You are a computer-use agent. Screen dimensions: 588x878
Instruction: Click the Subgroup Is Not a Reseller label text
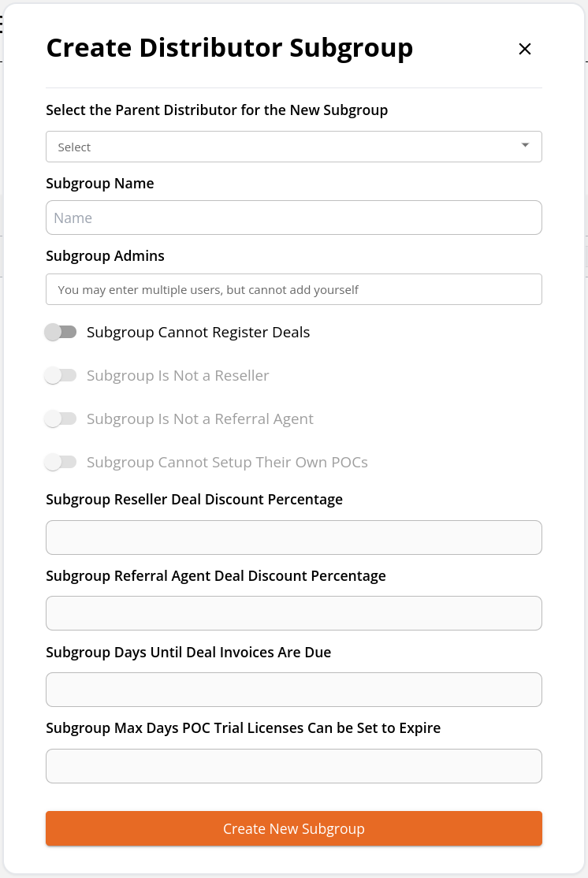(178, 375)
